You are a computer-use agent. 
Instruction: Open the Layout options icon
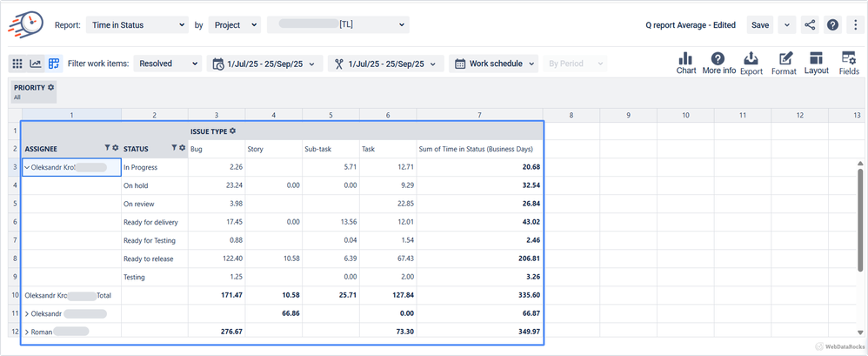(x=816, y=59)
